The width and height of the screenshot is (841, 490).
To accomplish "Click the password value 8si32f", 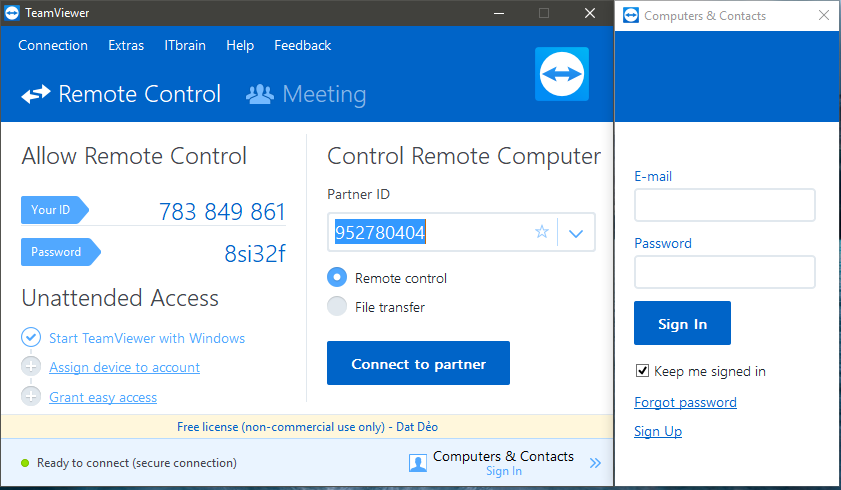I will [255, 254].
